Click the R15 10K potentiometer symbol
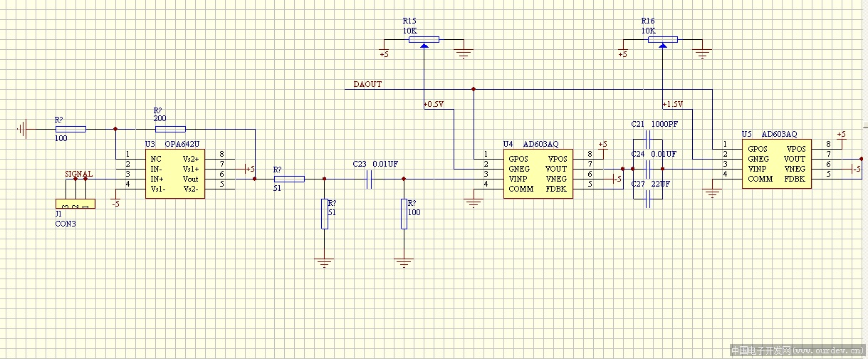The image size is (868, 359). click(x=424, y=41)
